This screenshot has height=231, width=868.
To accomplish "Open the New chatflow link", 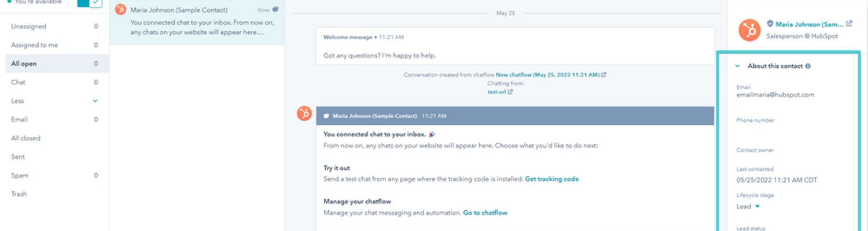I will coord(548,74).
